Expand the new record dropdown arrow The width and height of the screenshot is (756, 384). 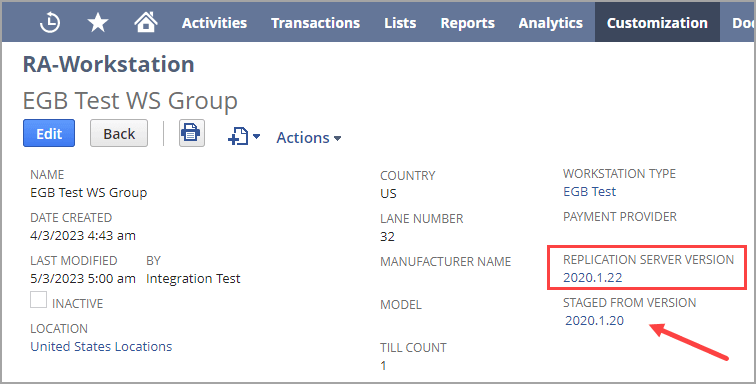[256, 137]
